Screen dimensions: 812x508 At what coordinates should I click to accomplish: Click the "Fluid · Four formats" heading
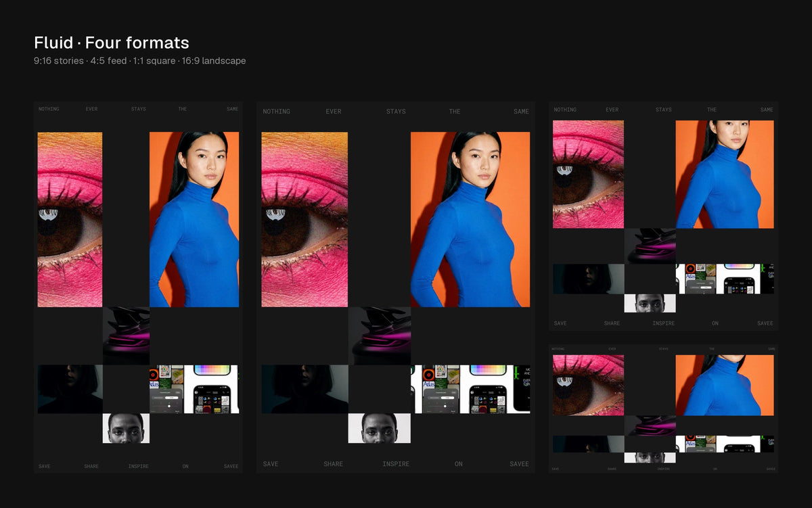(x=112, y=43)
